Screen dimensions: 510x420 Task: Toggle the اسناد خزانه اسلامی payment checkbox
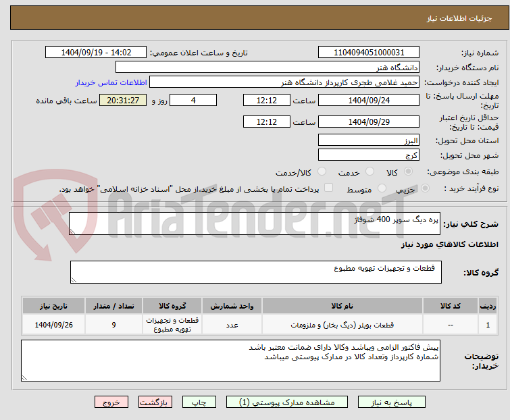[329, 188]
